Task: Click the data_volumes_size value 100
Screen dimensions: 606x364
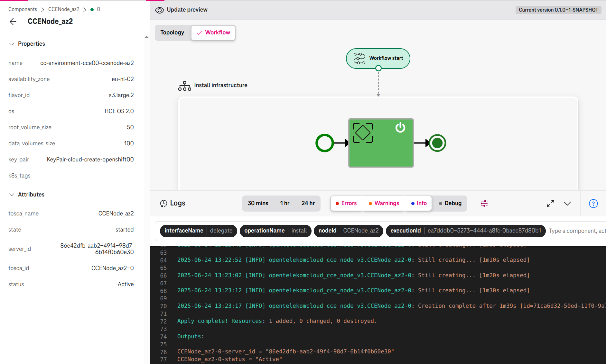Action: pyautogui.click(x=129, y=143)
